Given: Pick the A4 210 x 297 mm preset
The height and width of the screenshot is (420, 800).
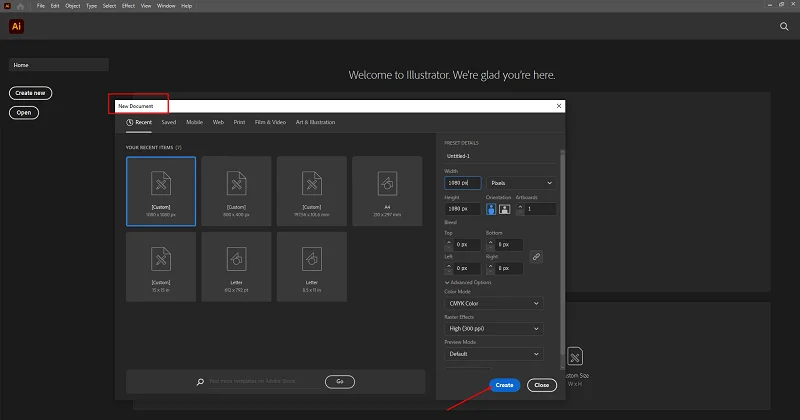Looking at the screenshot, I should click(387, 191).
